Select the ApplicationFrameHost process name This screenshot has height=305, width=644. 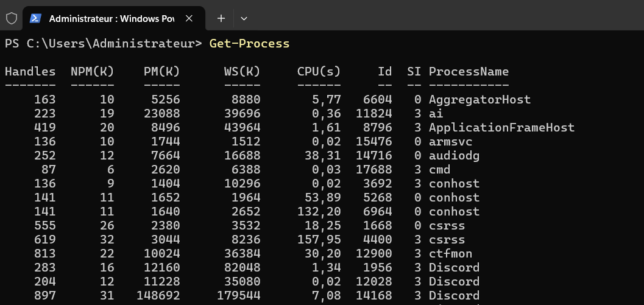pyautogui.click(x=501, y=127)
